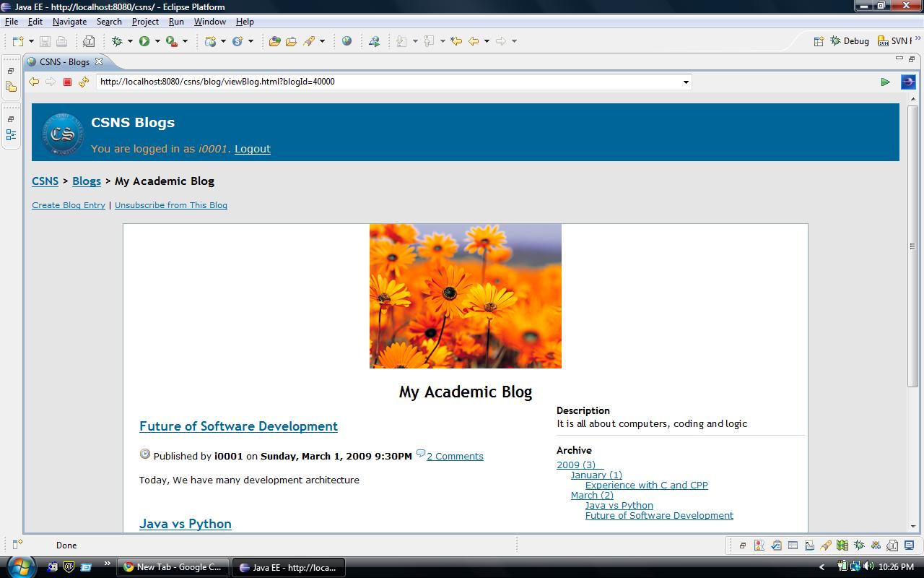
Task: Expand the New wizard dropdown arrow
Action: (x=31, y=41)
